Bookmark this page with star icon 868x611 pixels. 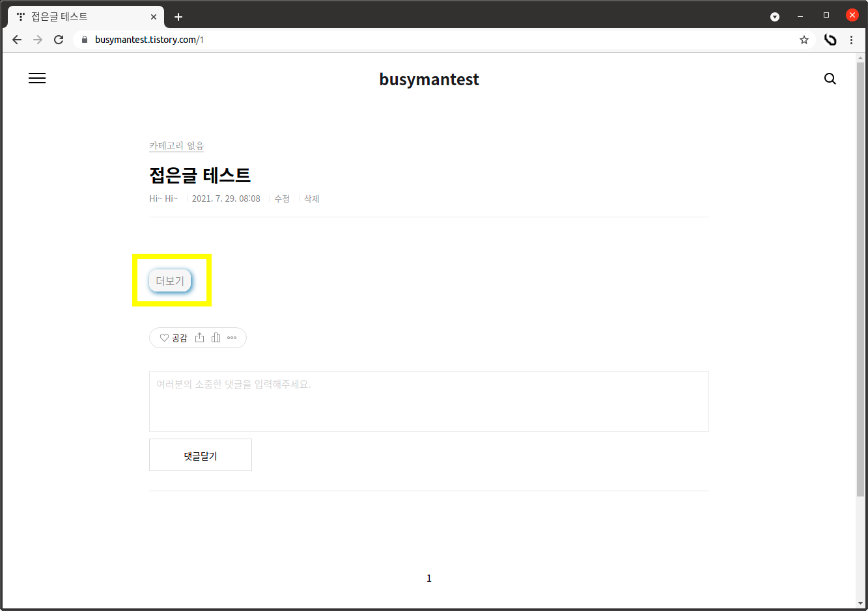(804, 40)
